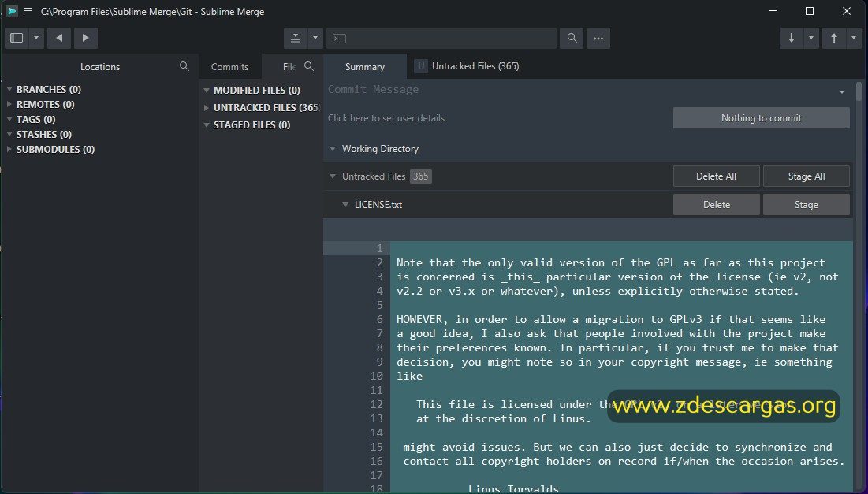The height and width of the screenshot is (494, 868).
Task: Maximize the Sublime Merge window
Action: pos(810,11)
